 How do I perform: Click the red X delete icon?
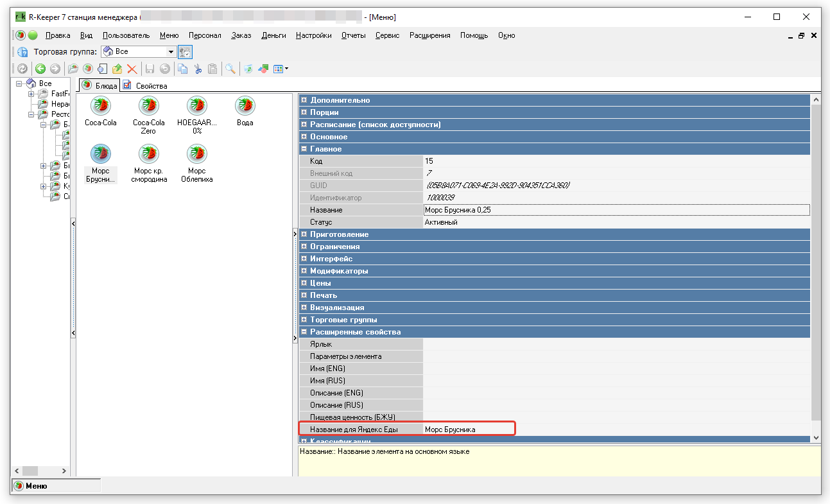[x=132, y=69]
